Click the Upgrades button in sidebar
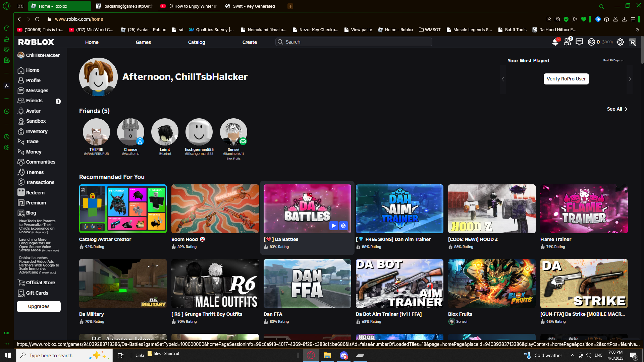 tap(39, 306)
